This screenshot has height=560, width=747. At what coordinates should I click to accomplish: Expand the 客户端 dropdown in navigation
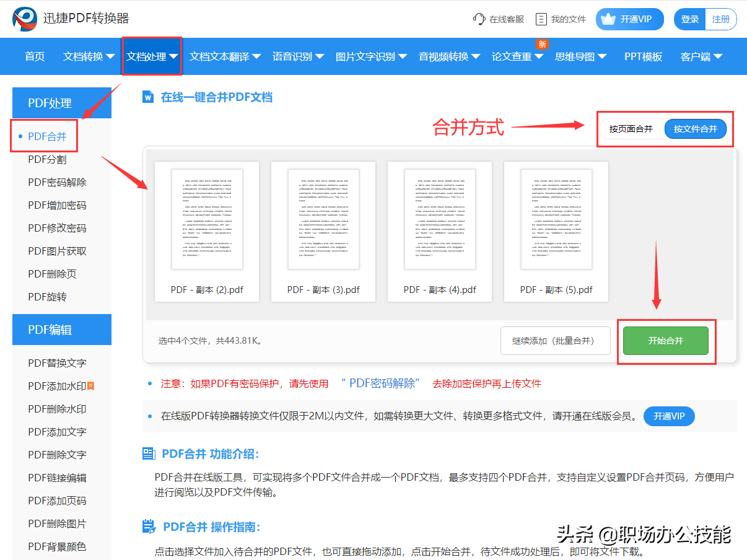[701, 56]
